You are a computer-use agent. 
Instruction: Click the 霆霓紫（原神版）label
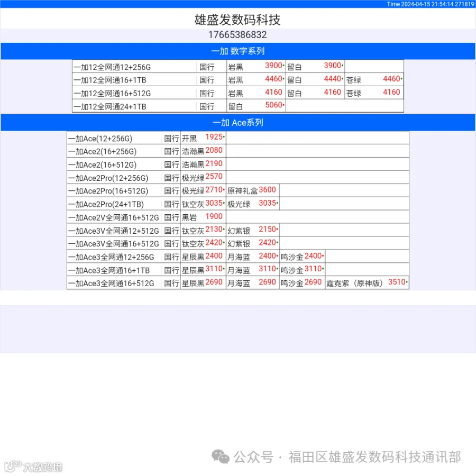pyautogui.click(x=355, y=283)
